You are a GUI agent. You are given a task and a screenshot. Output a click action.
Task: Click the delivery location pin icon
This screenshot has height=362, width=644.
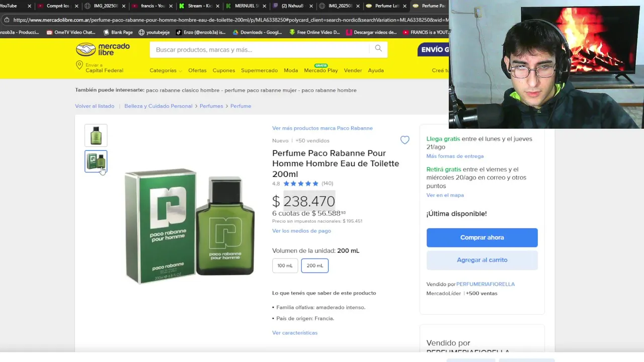79,65
